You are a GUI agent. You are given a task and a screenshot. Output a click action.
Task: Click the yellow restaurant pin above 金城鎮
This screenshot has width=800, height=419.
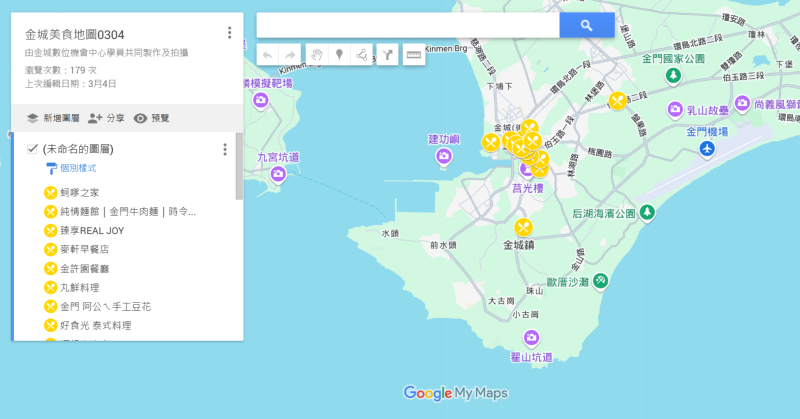[523, 227]
